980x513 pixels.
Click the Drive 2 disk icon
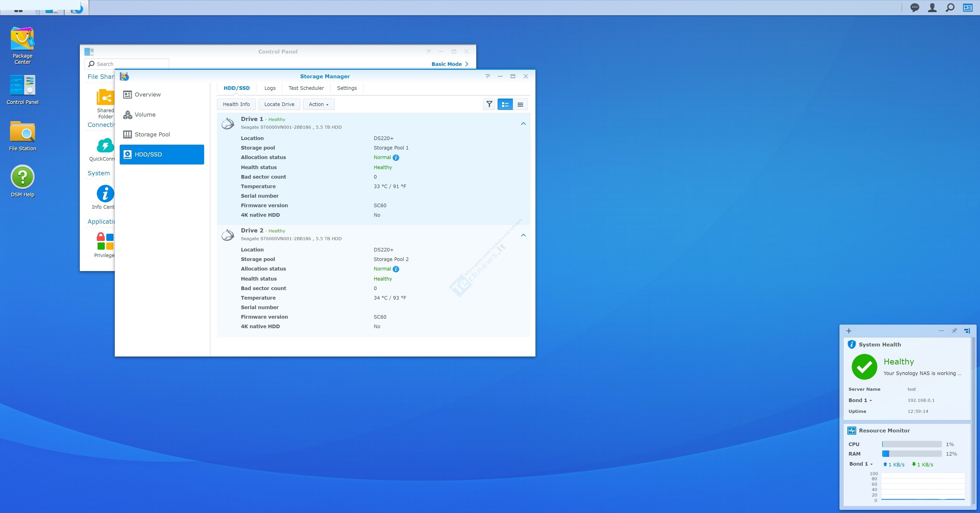click(x=228, y=235)
